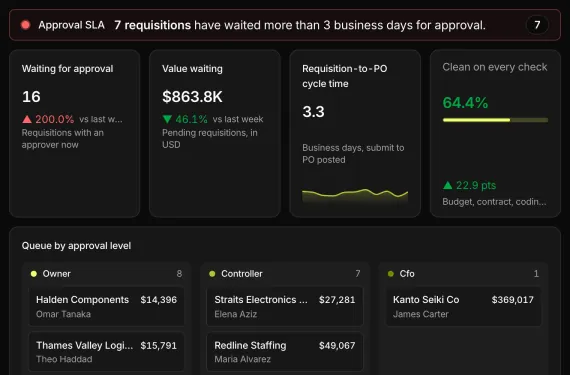Screen dimensions: 570x375
Task: Click the yellow clean-check progress bar
Action: click(x=495, y=120)
